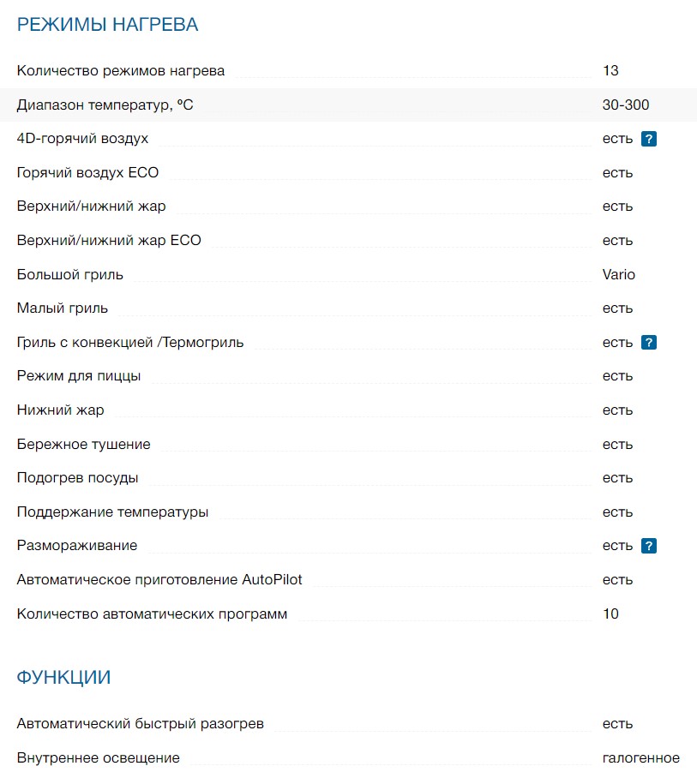The width and height of the screenshot is (697, 784).
Task: Click the Верхний/нижний жар ECO label
Action: [x=109, y=241]
